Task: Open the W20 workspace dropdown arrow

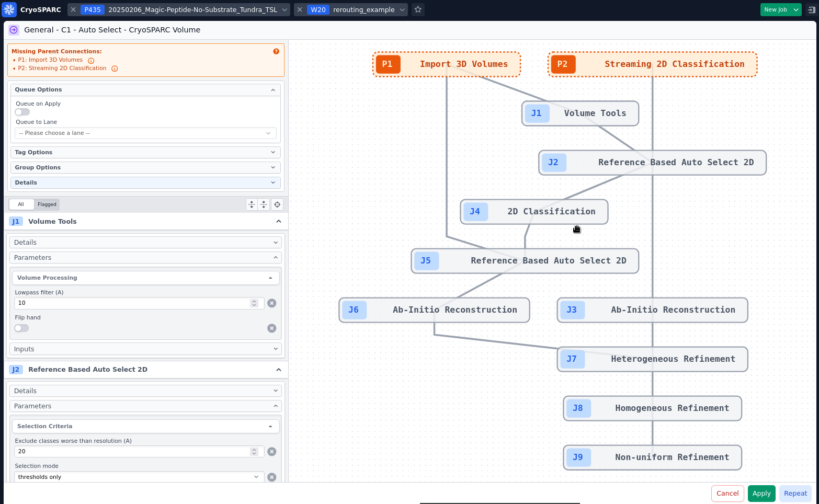Action: point(402,9)
